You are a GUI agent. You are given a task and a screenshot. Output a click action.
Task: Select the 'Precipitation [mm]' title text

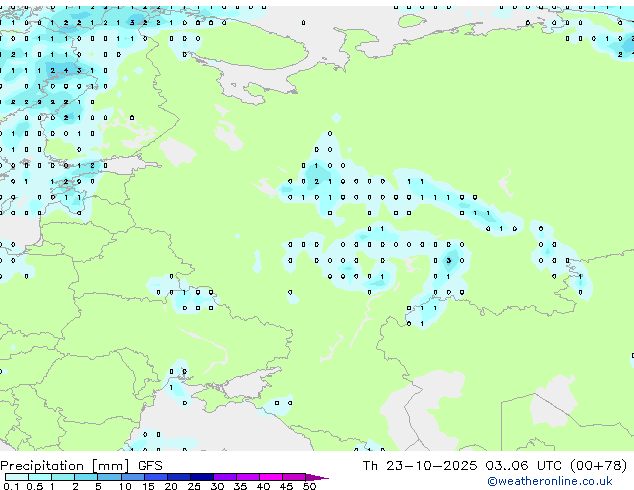click(x=65, y=466)
